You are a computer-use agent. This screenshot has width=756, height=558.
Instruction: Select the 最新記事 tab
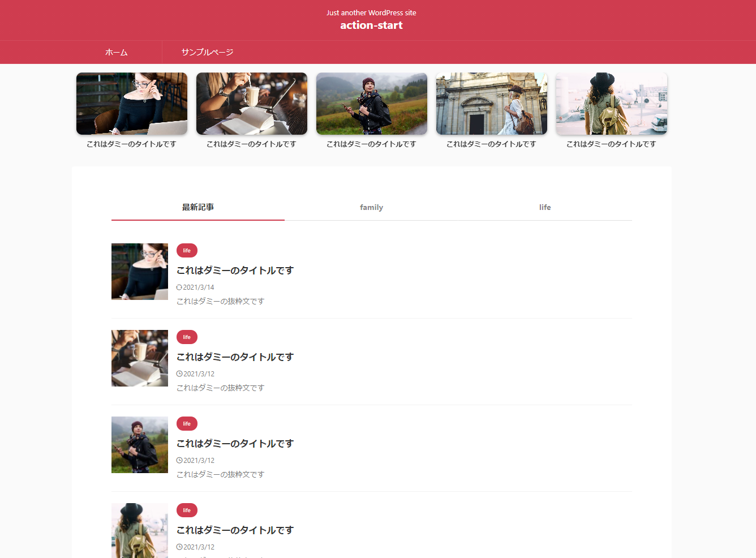(x=198, y=208)
